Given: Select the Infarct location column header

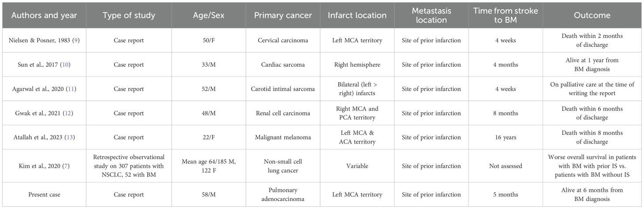Looking at the screenshot, I should point(357,15).
